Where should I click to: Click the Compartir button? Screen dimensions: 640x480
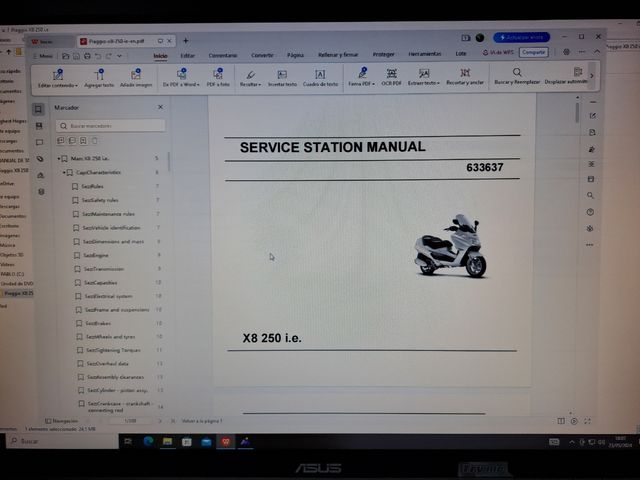533,52
